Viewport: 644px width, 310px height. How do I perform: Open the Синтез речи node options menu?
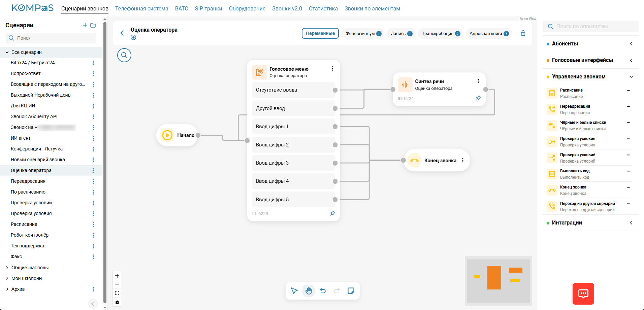tap(478, 81)
